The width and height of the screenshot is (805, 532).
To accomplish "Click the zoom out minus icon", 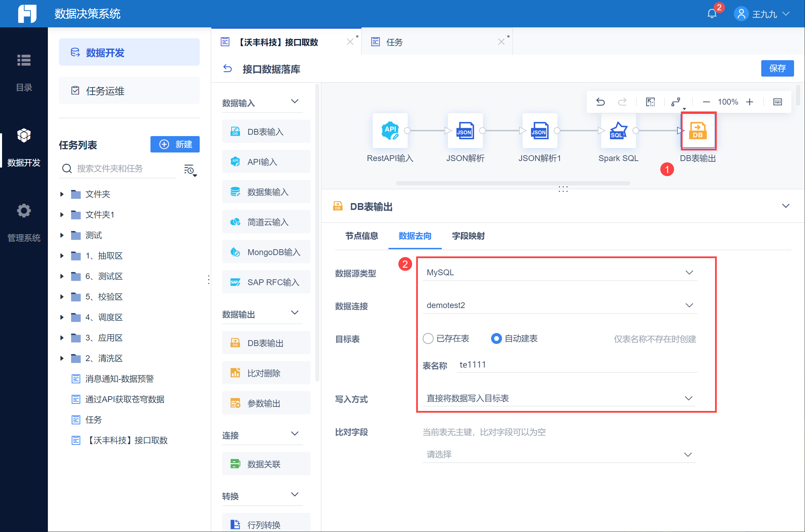I will pos(706,102).
